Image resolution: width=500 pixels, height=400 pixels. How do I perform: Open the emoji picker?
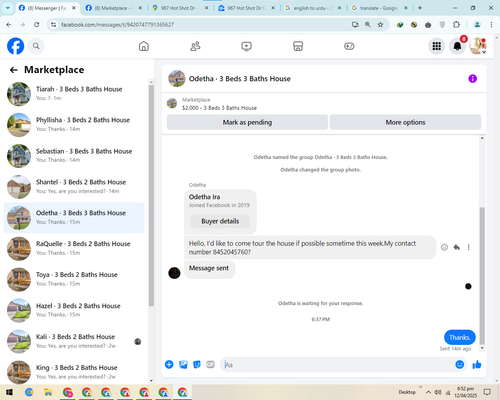[459, 364]
